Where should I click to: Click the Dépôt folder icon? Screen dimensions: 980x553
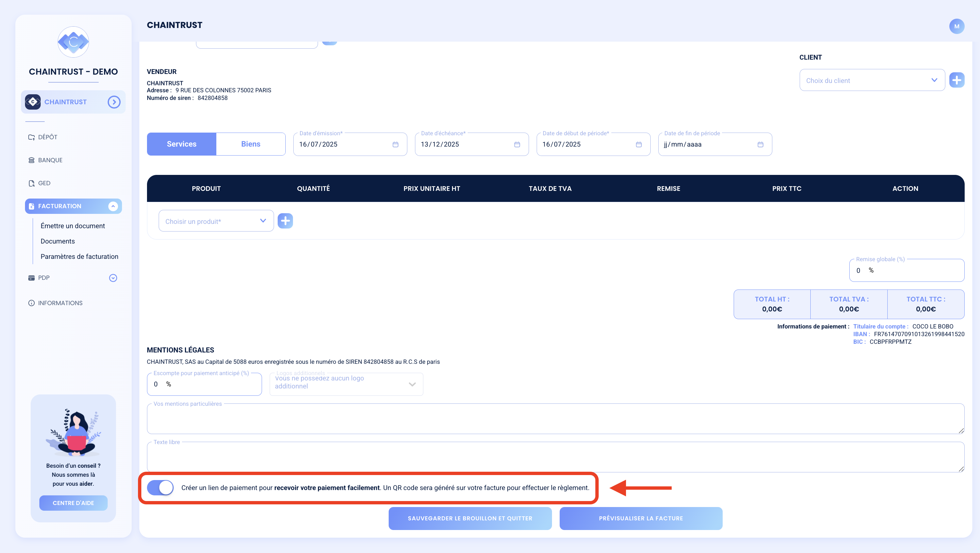[x=32, y=137]
